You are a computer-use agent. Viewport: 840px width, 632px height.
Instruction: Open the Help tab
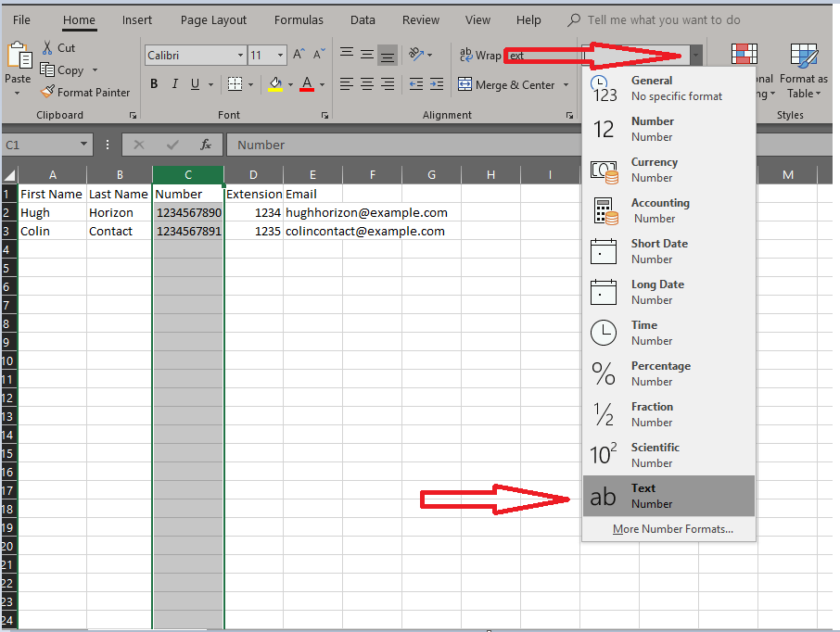pos(528,19)
